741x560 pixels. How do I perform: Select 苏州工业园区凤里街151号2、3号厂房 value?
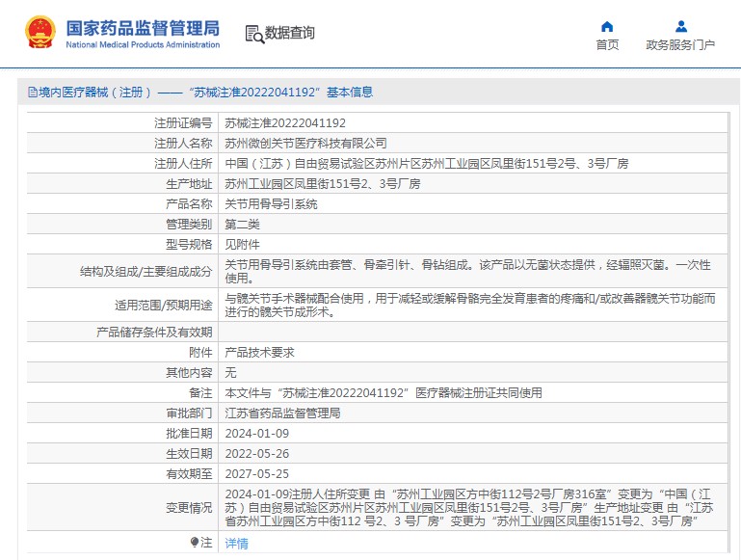point(322,184)
